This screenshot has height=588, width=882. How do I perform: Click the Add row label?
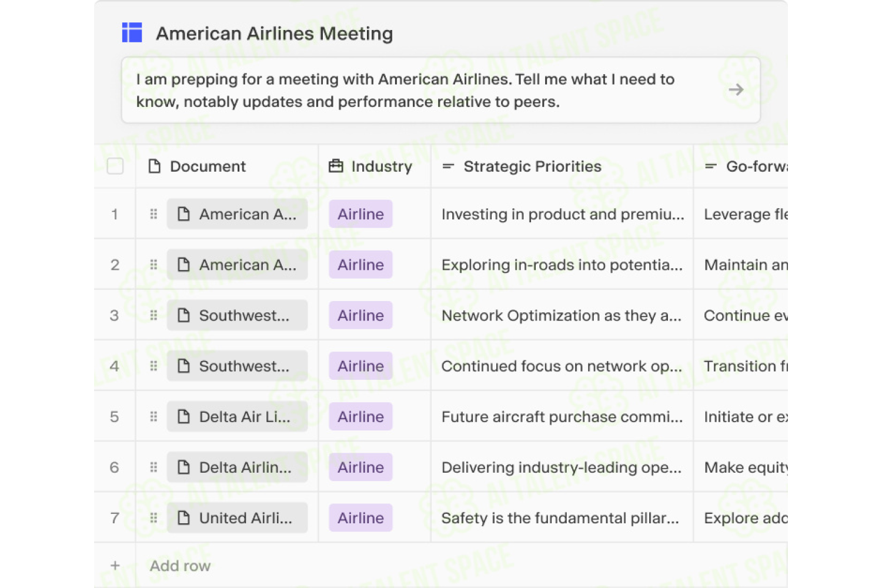[180, 566]
